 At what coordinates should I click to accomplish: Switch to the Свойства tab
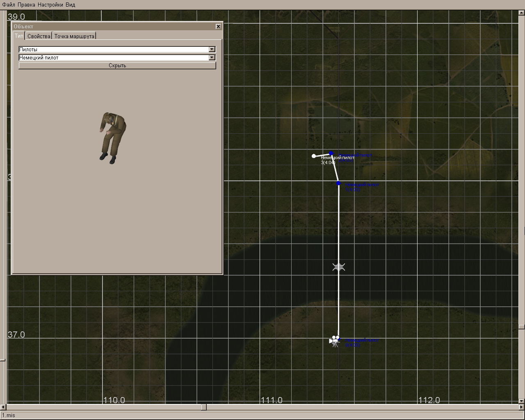(39, 36)
